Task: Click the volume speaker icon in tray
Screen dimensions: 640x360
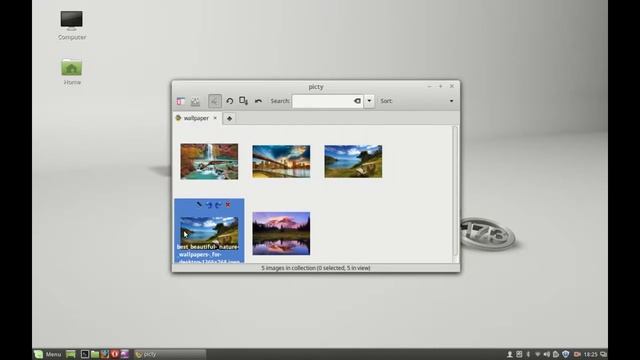Action: [x=547, y=354]
